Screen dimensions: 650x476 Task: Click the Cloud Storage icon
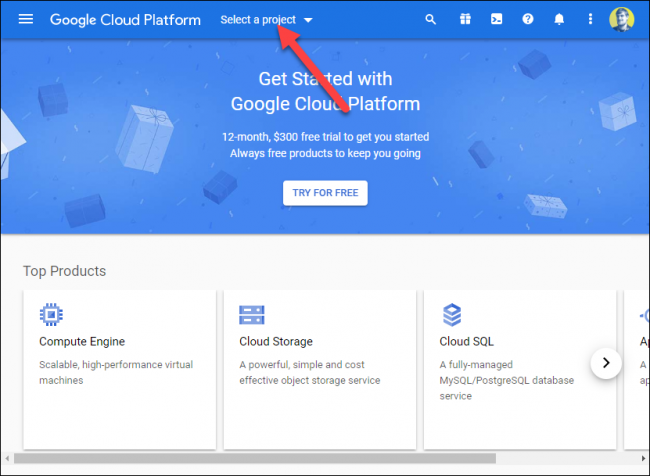pyautogui.click(x=252, y=315)
